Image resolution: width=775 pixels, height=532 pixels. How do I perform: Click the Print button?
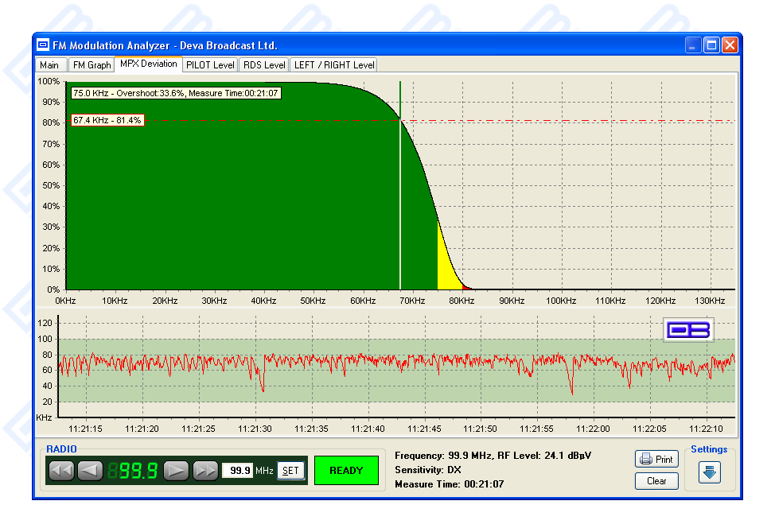point(656,460)
